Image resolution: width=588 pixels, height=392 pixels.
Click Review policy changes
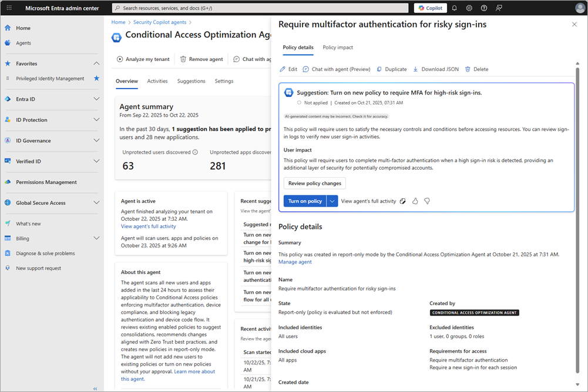(315, 183)
